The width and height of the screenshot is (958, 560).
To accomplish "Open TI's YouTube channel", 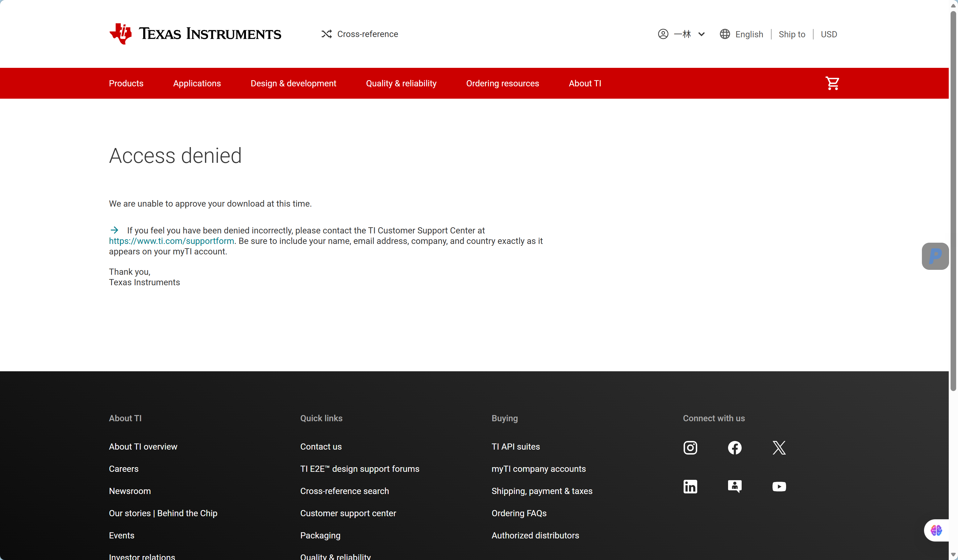I will pos(779,487).
